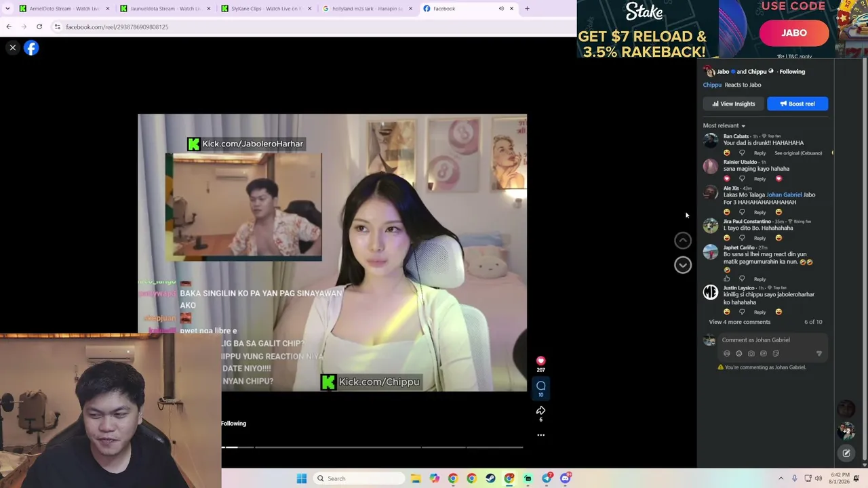Switch to the Jaunueldota Stream tab
Screen dimensions: 868x488
pos(165,9)
